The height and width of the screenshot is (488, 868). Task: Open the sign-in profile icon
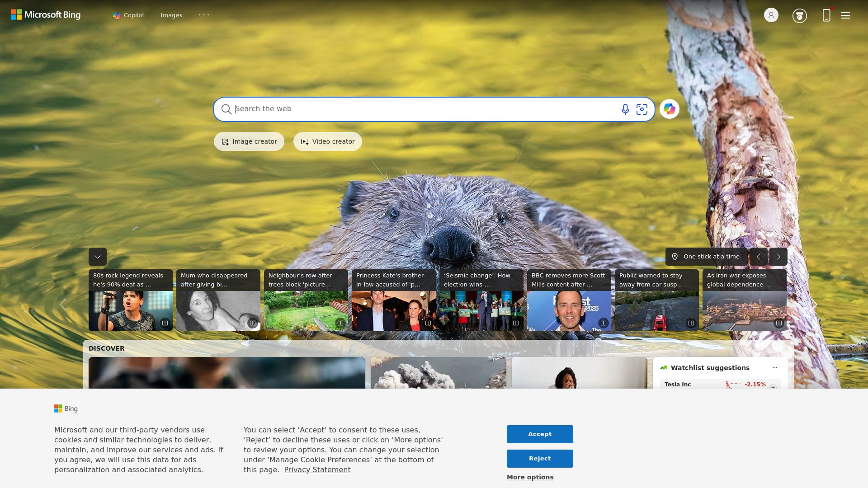click(770, 15)
